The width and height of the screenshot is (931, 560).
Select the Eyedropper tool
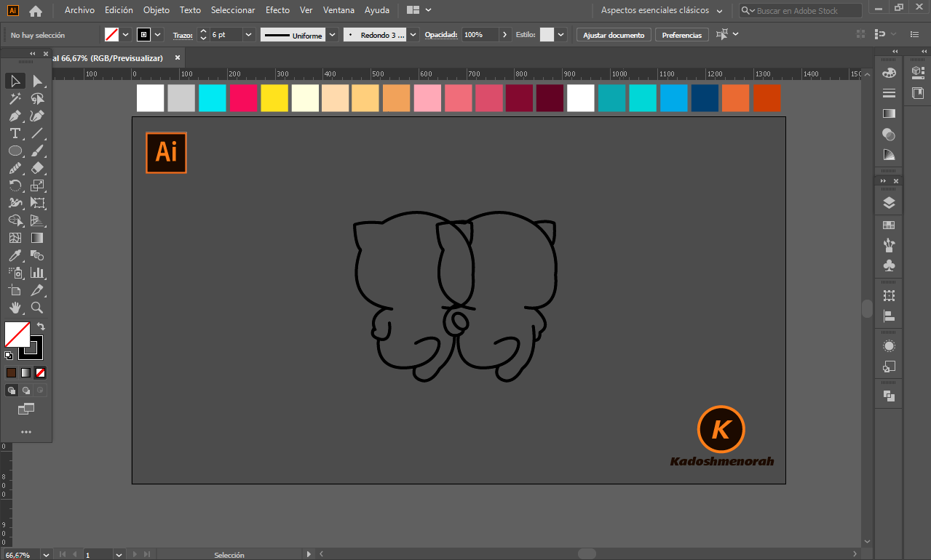tap(15, 255)
